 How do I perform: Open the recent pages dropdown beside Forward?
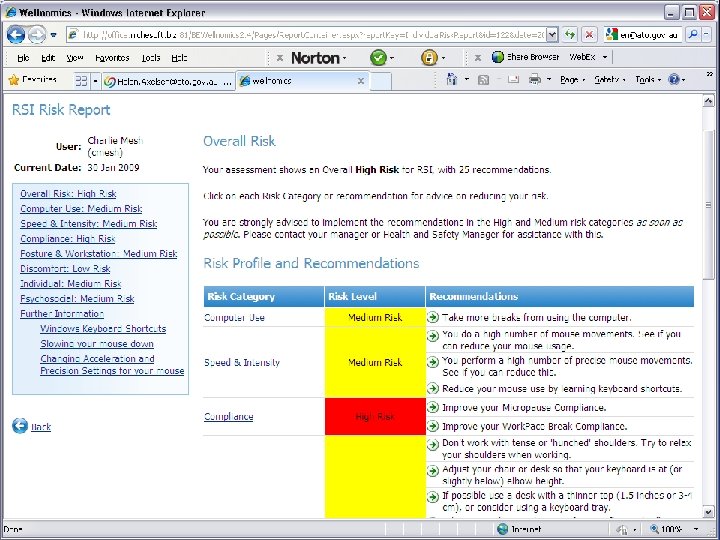(54, 35)
